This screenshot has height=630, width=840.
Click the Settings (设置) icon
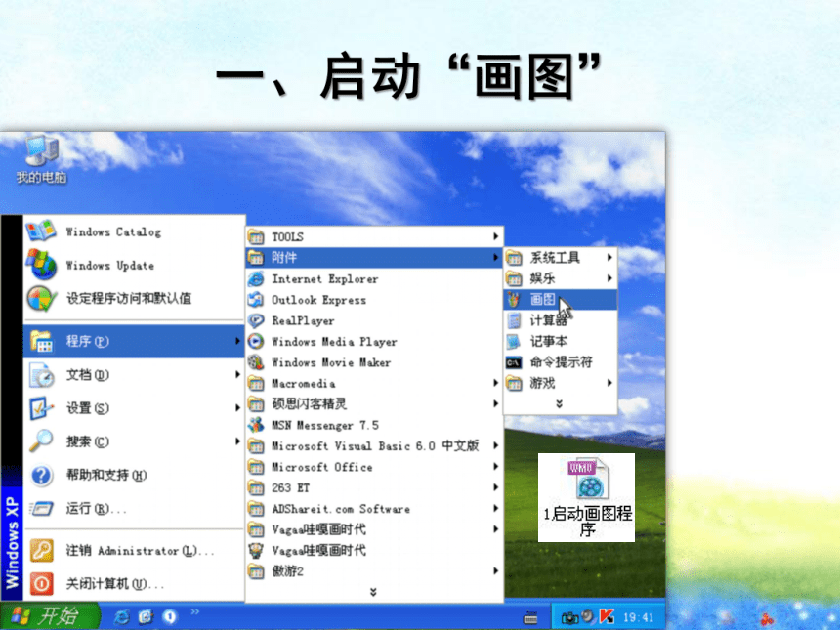41,407
